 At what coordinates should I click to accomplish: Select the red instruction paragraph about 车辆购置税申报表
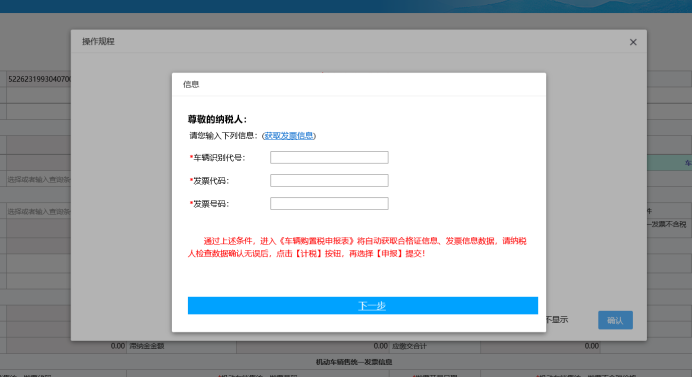pos(357,247)
